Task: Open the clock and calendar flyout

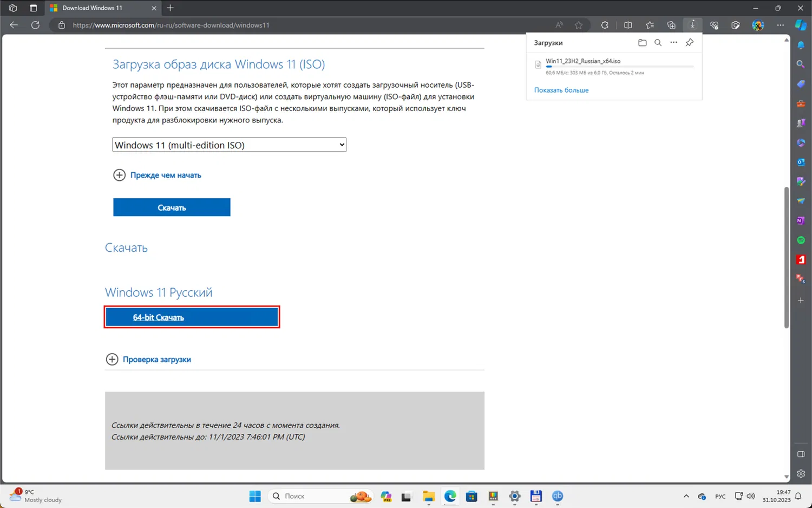Action: pos(776,496)
